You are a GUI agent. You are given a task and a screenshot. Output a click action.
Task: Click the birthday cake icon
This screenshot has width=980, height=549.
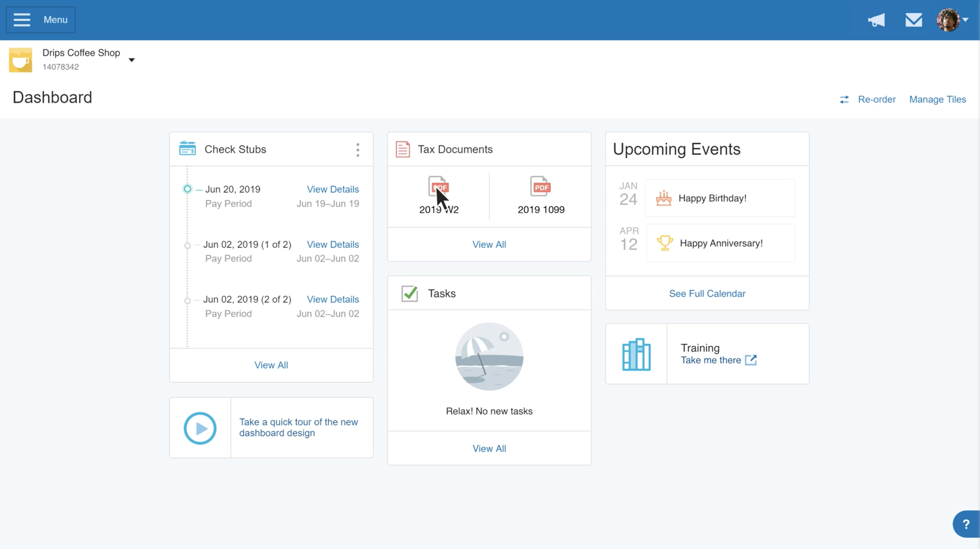[x=663, y=198]
